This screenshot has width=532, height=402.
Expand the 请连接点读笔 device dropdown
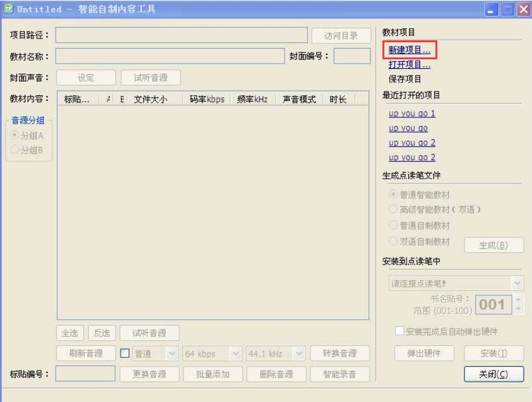[517, 283]
